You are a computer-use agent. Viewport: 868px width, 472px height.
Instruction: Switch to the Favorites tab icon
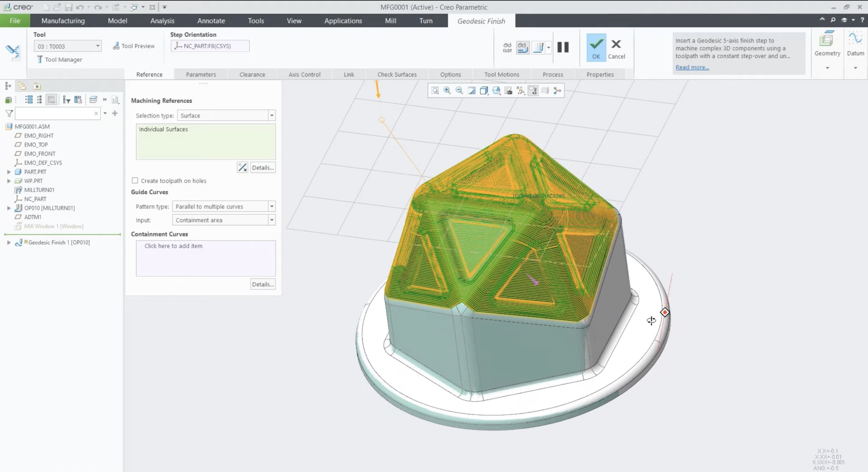tap(37, 86)
